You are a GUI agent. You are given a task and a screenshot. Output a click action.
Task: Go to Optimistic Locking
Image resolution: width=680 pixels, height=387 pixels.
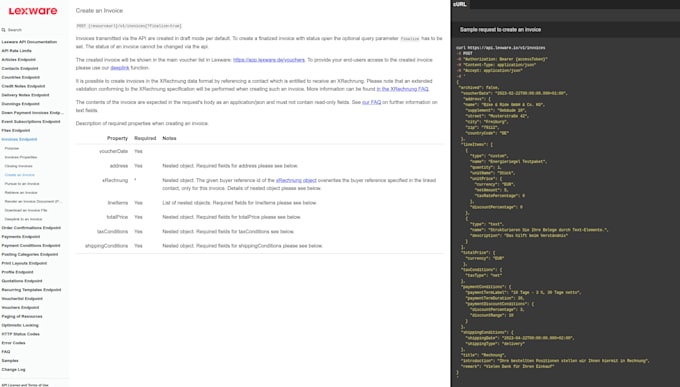click(x=20, y=325)
